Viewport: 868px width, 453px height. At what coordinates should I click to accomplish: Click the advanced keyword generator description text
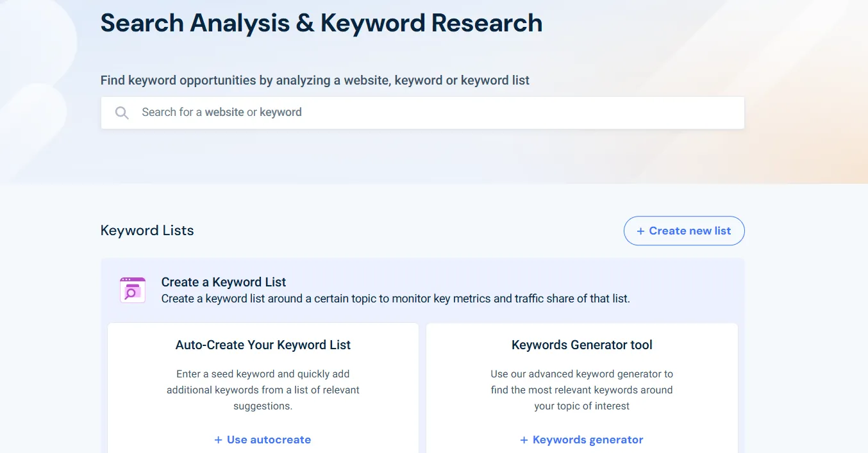coord(581,390)
